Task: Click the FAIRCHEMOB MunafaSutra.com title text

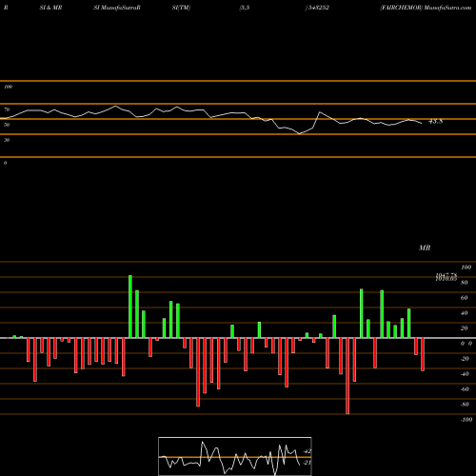Action: (x=426, y=8)
